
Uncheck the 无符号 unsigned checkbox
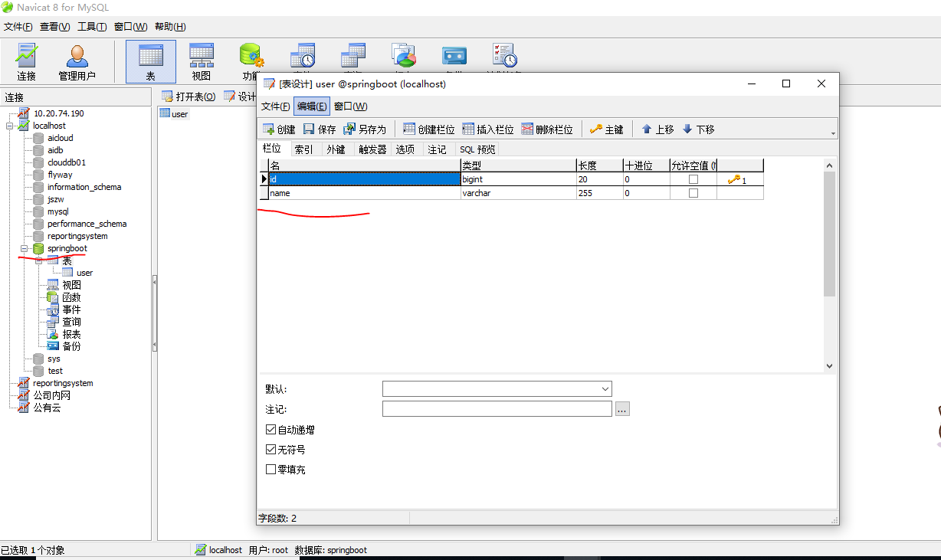[270, 450]
